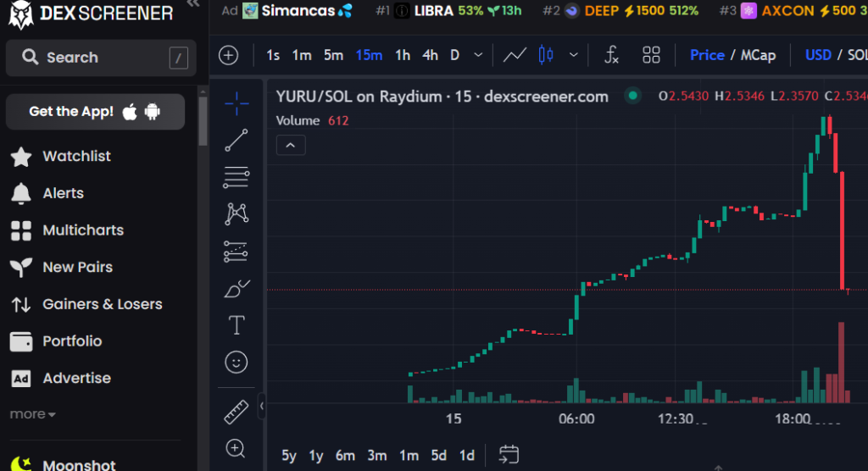Image resolution: width=868 pixels, height=471 pixels.
Task: Set chart range to 3m
Action: click(x=377, y=456)
